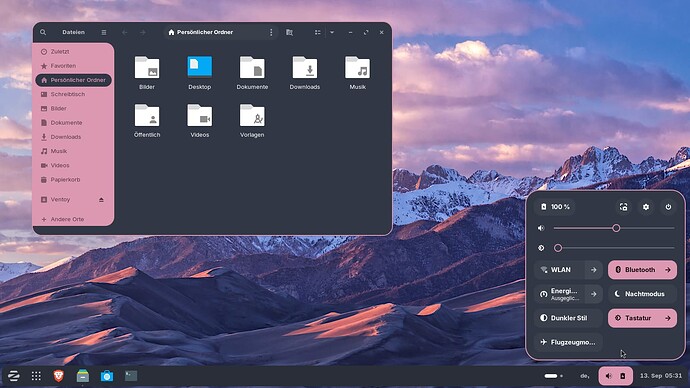Open the screenshot camera app in taskbar

[107, 376]
